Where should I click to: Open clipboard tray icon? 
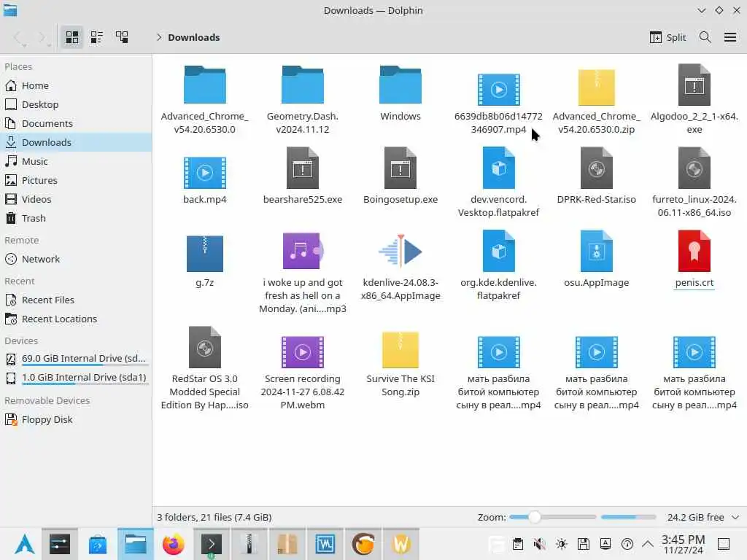point(518,544)
